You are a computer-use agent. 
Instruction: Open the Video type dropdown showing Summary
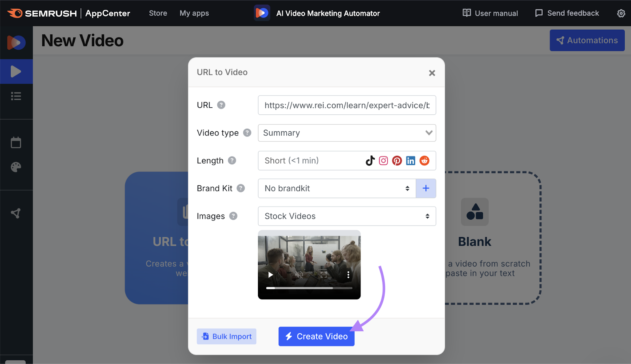point(347,133)
